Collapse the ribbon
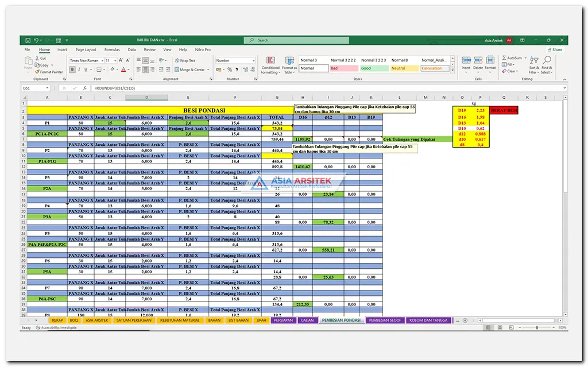The image size is (588, 367). click(x=564, y=79)
